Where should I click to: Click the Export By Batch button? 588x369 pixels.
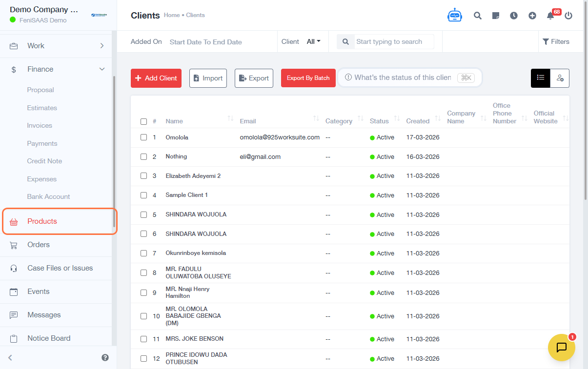(308, 78)
